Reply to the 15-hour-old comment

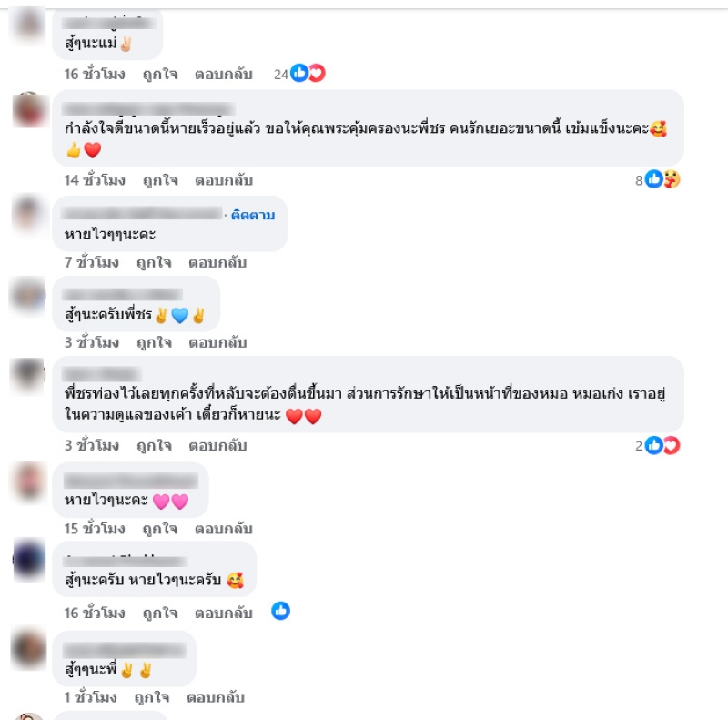click(x=223, y=529)
